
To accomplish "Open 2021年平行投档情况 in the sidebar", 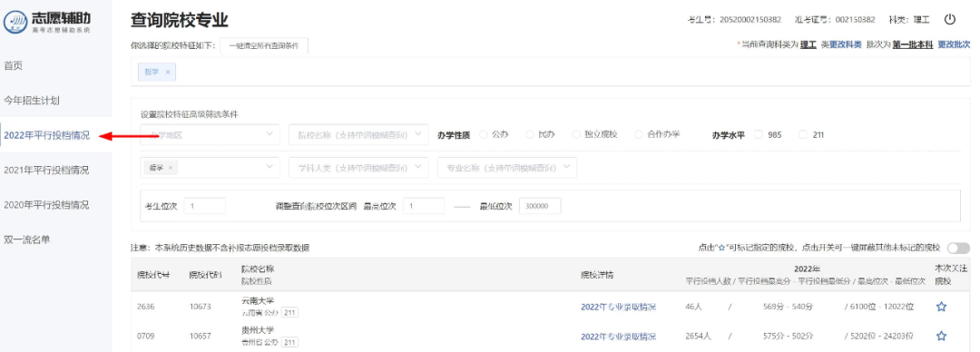I will coord(47,170).
